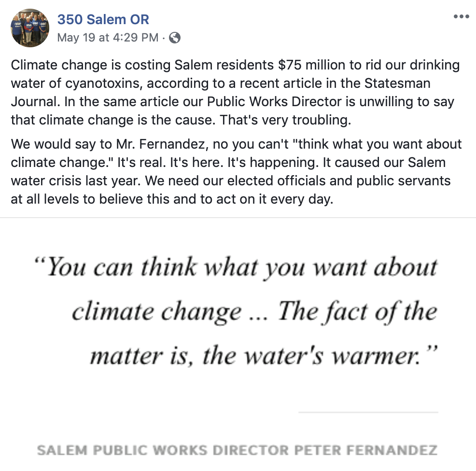The height and width of the screenshot is (471, 476).
Task: Click "Statesman" in the first paragraph
Action: pyautogui.click(x=396, y=83)
